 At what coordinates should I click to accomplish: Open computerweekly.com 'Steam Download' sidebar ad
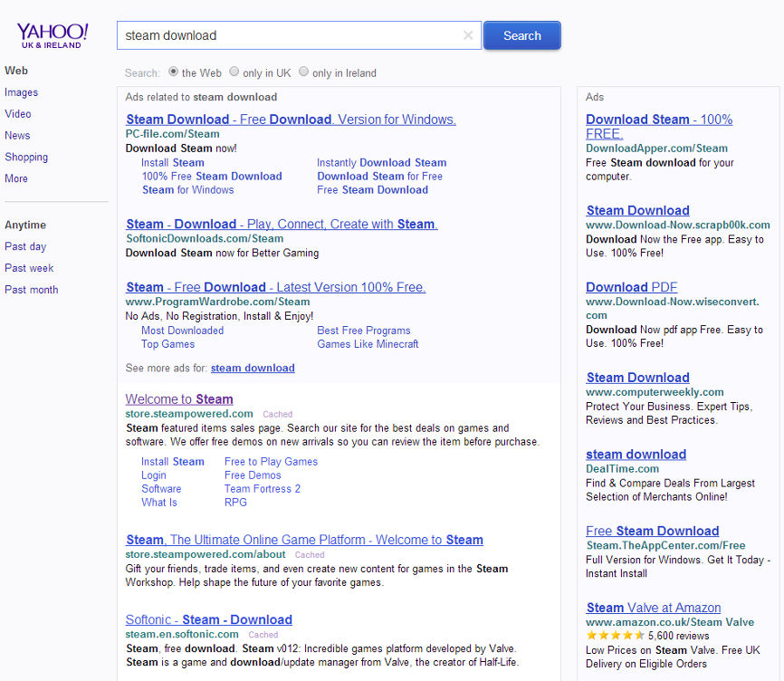pyautogui.click(x=637, y=378)
